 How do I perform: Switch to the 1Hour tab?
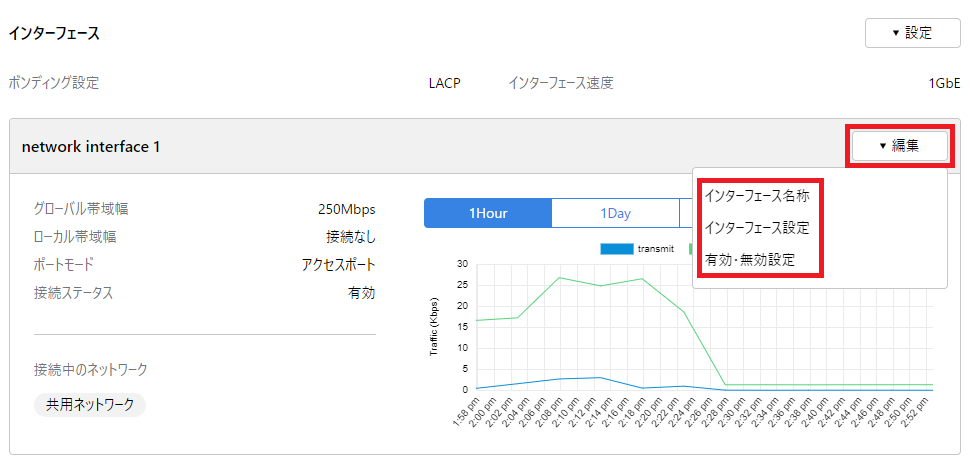coord(488,213)
